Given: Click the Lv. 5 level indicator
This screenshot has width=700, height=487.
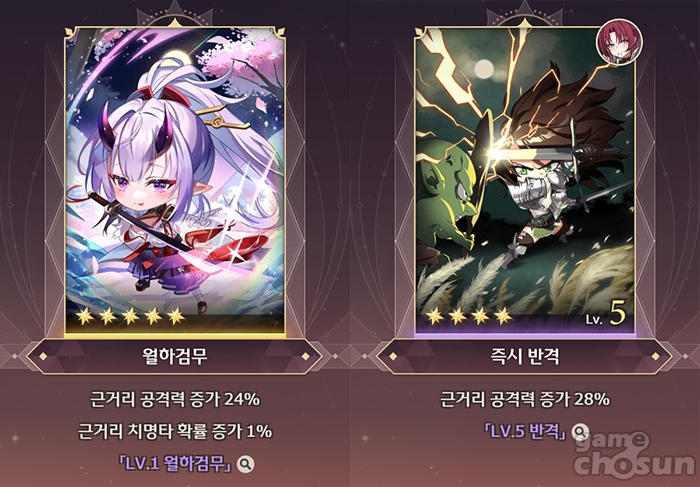Looking at the screenshot, I should [606, 315].
